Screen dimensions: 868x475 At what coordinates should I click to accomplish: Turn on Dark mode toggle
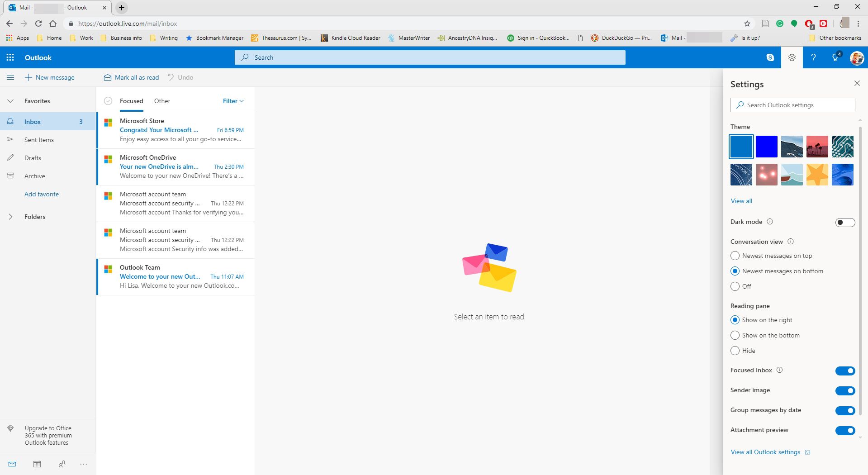click(x=845, y=222)
